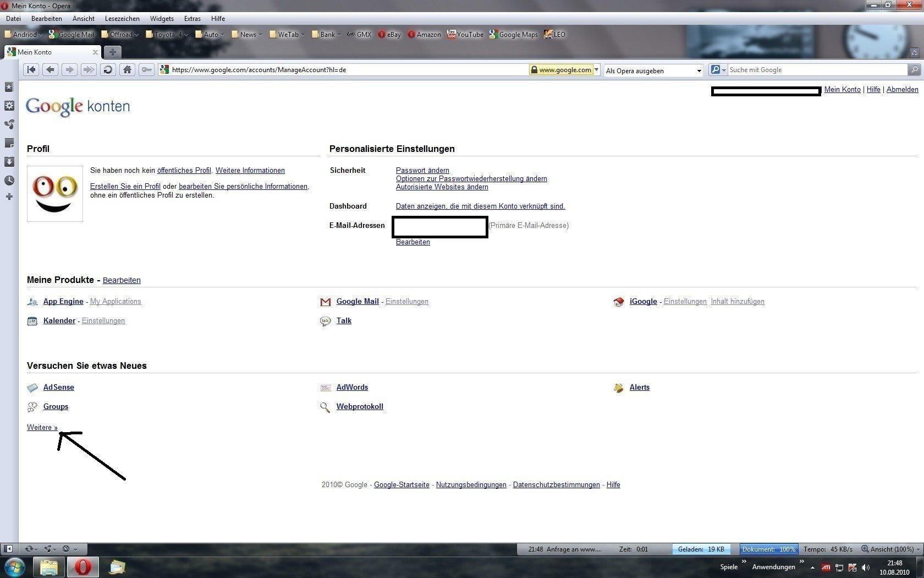
Task: Click the 'Passwort ändern' link
Action: [422, 171]
